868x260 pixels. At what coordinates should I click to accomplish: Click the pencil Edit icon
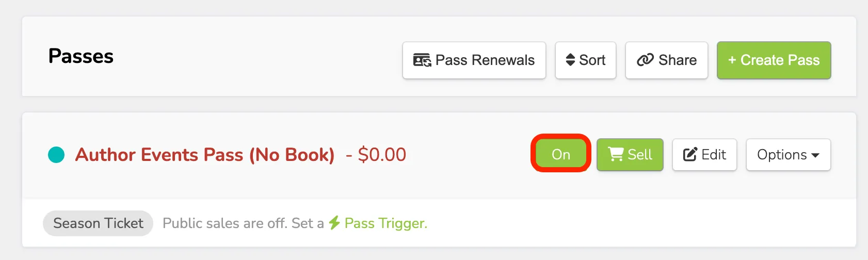click(690, 154)
